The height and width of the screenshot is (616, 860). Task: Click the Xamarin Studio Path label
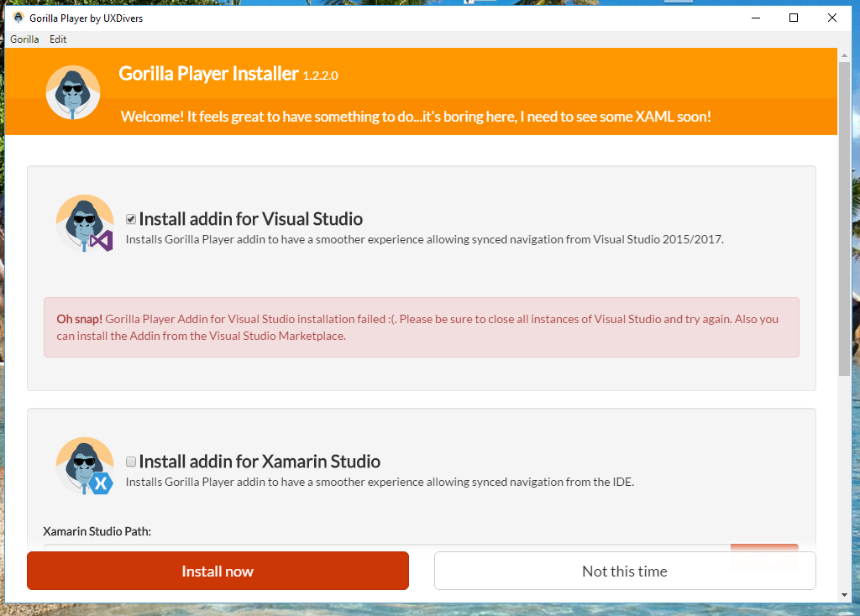pyautogui.click(x=97, y=531)
